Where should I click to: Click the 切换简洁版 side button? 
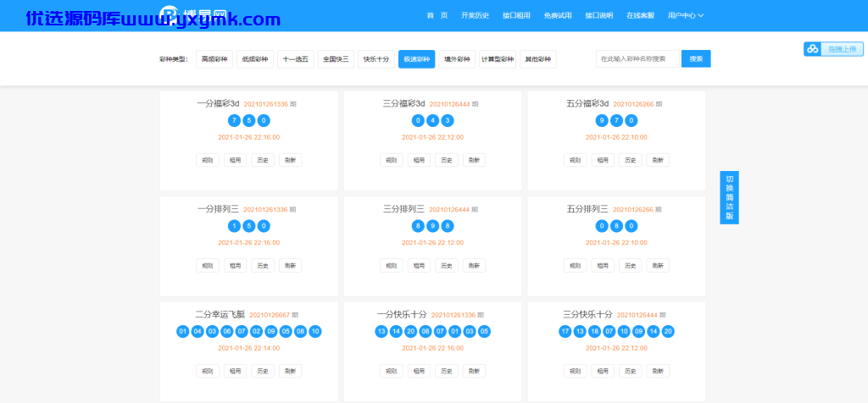coord(729,197)
